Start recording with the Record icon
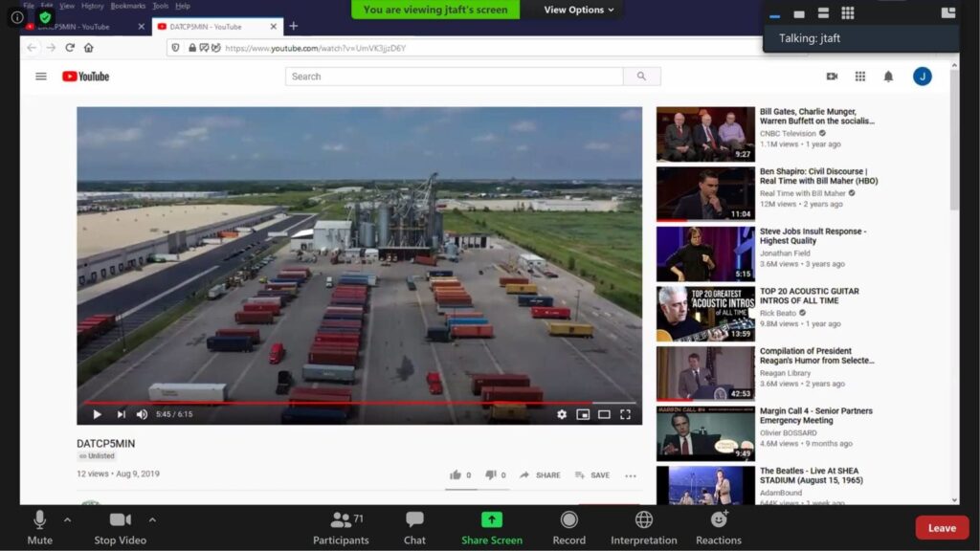Screen dimensions: 980x551 pos(568,520)
